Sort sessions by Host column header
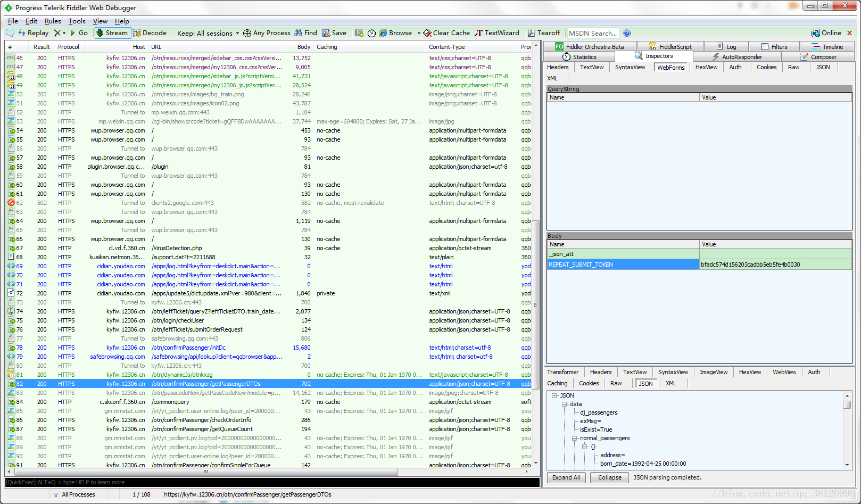 [139, 47]
